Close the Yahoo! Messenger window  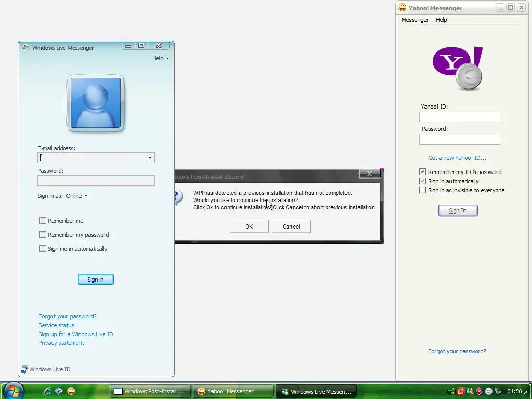tap(521, 7)
